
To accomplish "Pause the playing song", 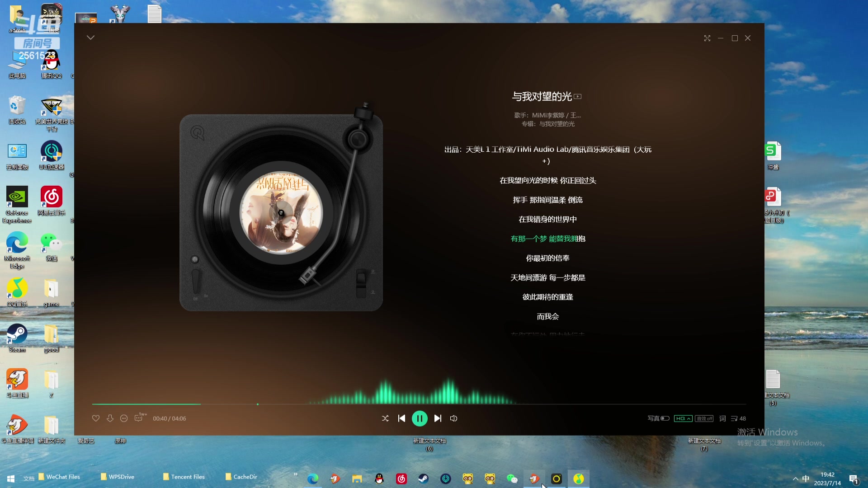I will coord(420,418).
